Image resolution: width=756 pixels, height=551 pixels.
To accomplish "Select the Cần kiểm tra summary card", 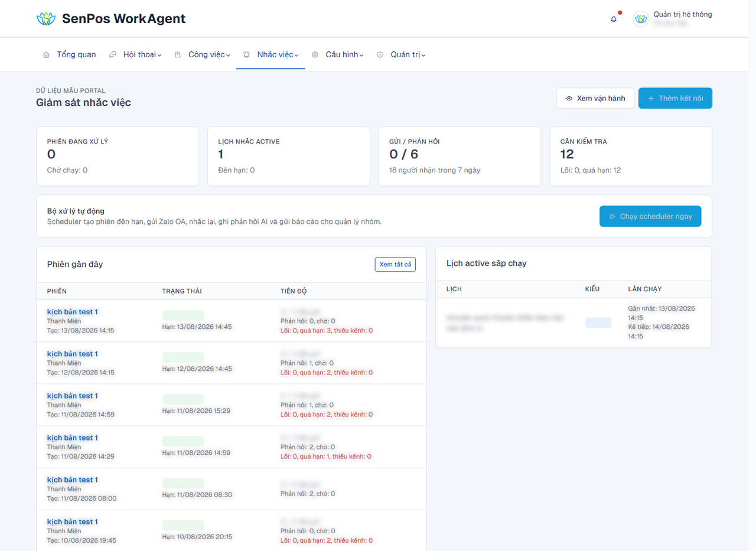I will coord(631,157).
